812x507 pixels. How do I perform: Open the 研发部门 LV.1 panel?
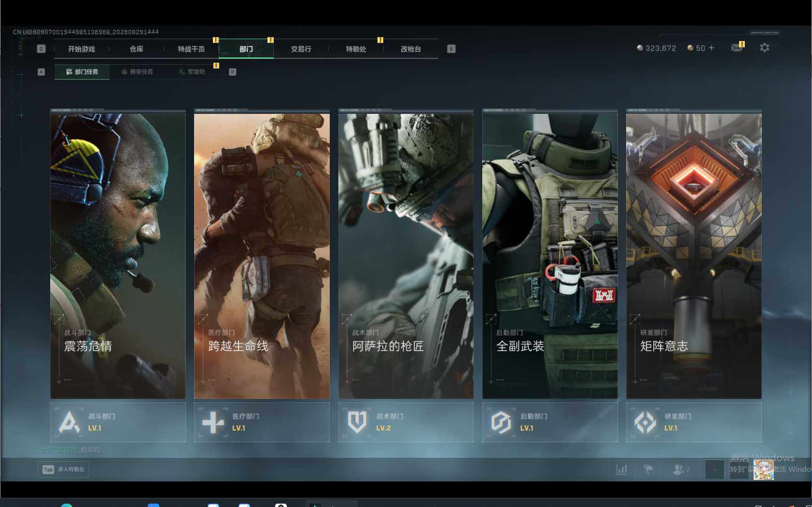694,422
